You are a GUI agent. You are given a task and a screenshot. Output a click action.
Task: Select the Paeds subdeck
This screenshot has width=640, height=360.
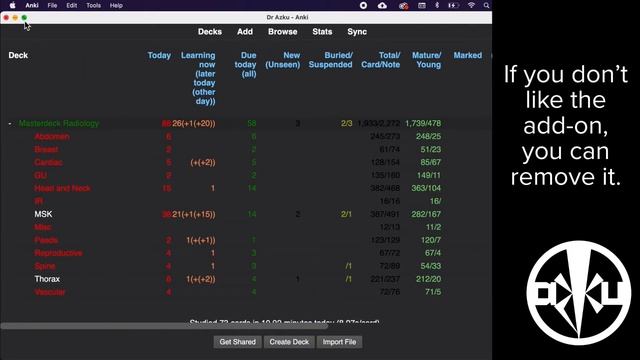[46, 240]
